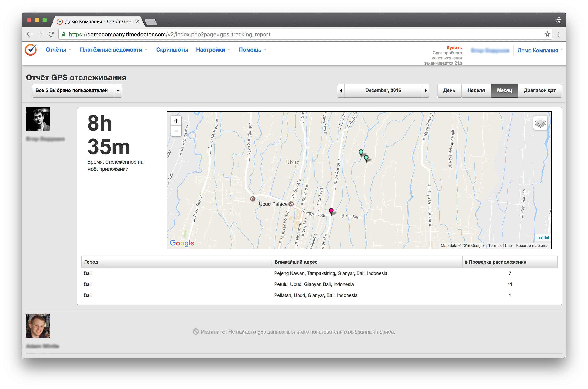Click the Time Doctor logo icon
The image size is (588, 389).
click(31, 50)
